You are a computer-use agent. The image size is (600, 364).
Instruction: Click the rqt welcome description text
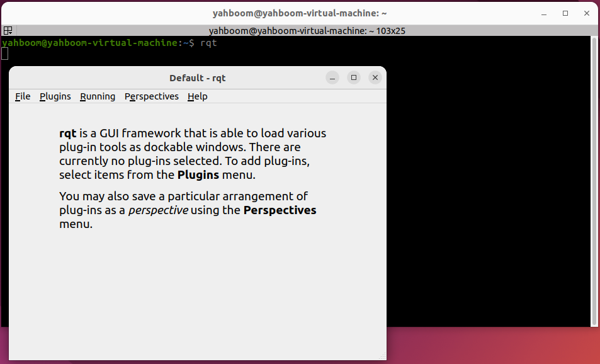192,154
